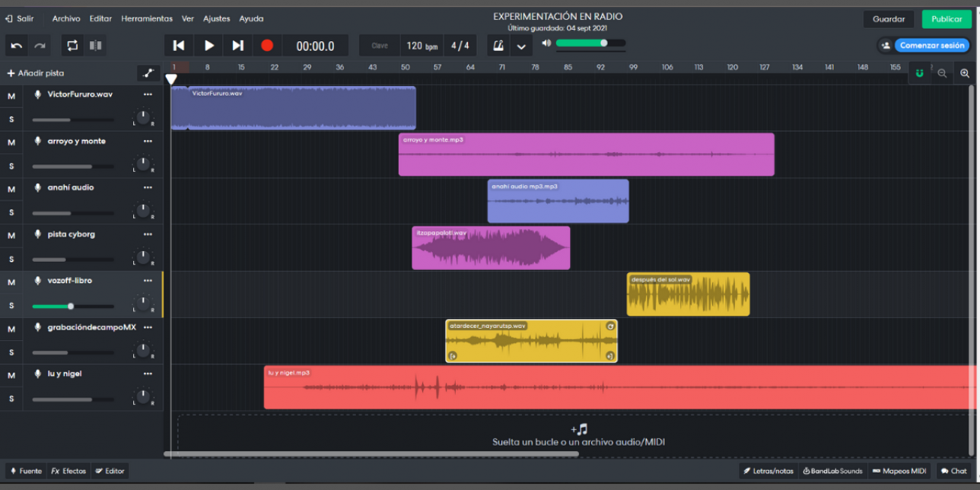Open the Fuente panel
This screenshot has width=980, height=490.
[26, 471]
